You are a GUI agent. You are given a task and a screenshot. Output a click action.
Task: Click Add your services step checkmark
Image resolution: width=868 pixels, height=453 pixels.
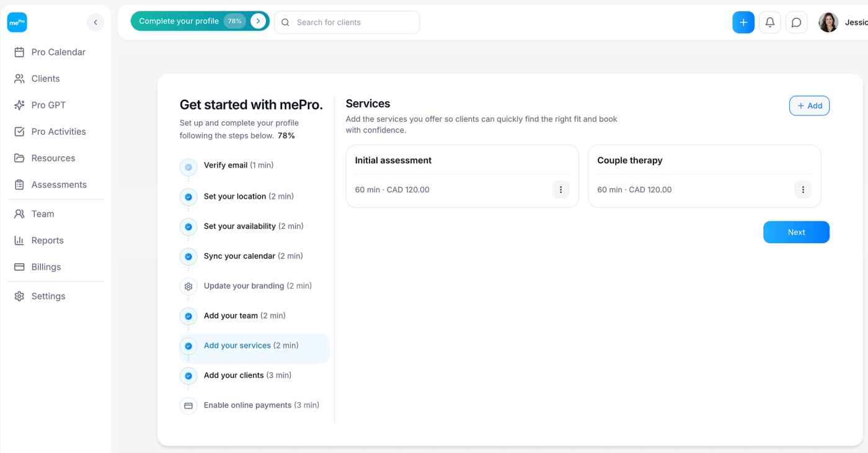tap(188, 346)
